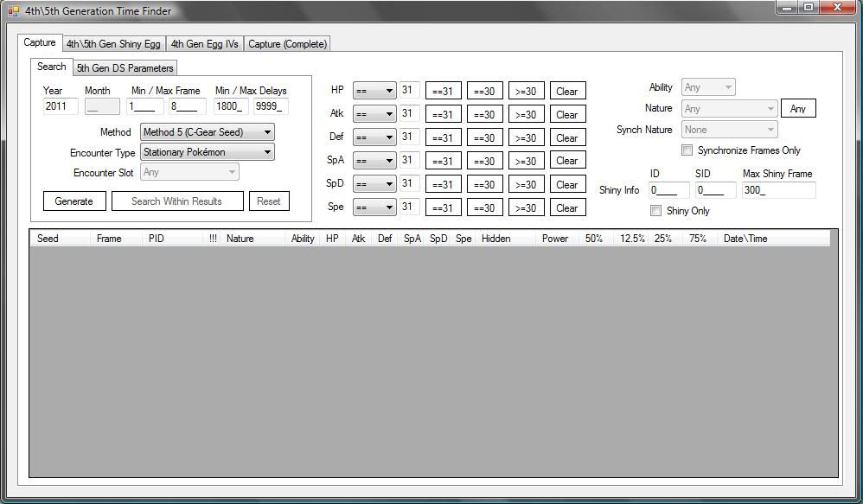Open the HP comparison operator dropdown
The height and width of the screenshot is (504, 863).
374,91
